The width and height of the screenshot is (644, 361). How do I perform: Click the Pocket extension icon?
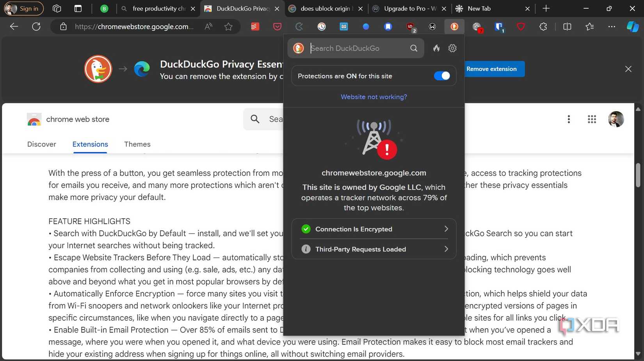click(x=277, y=27)
